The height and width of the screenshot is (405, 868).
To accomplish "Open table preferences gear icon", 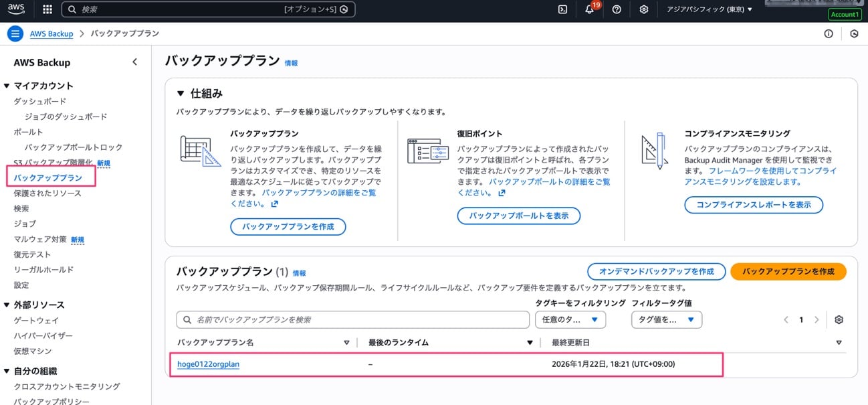I will point(839,320).
